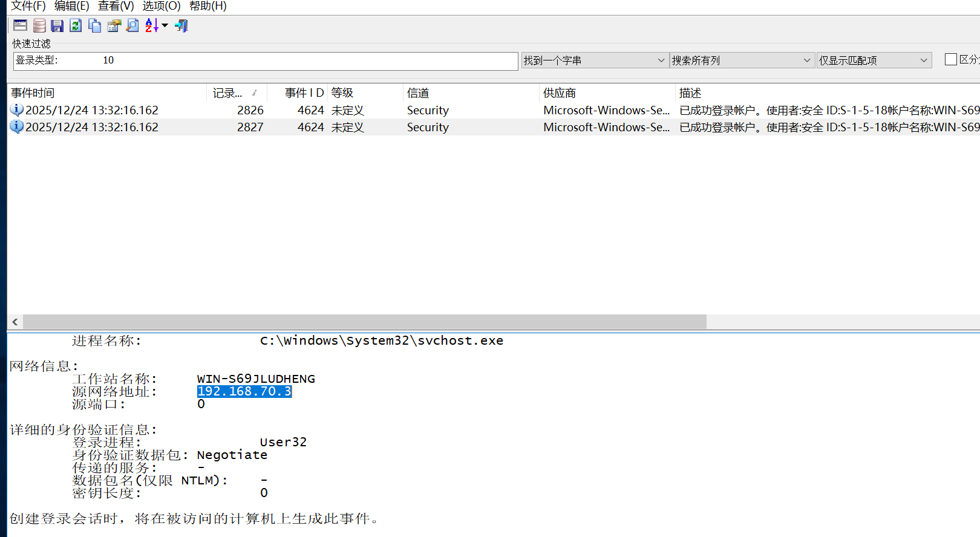Open the 查看(V) menu
Screen dimensions: 980x537
[116, 6]
